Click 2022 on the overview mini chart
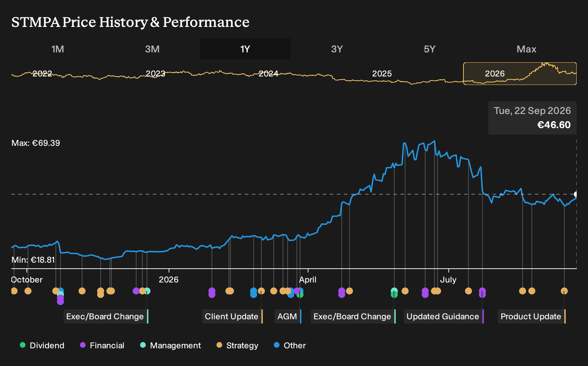The height and width of the screenshot is (366, 588). 42,74
